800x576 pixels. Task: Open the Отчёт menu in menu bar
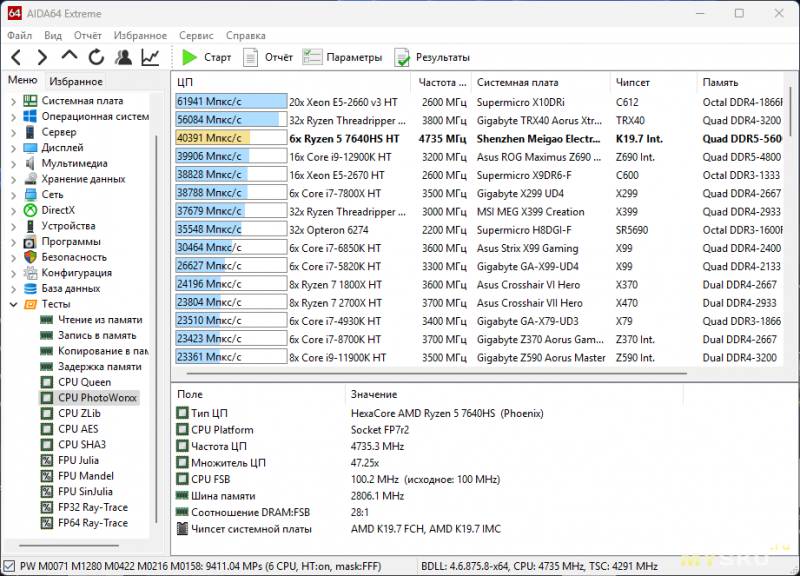88,35
